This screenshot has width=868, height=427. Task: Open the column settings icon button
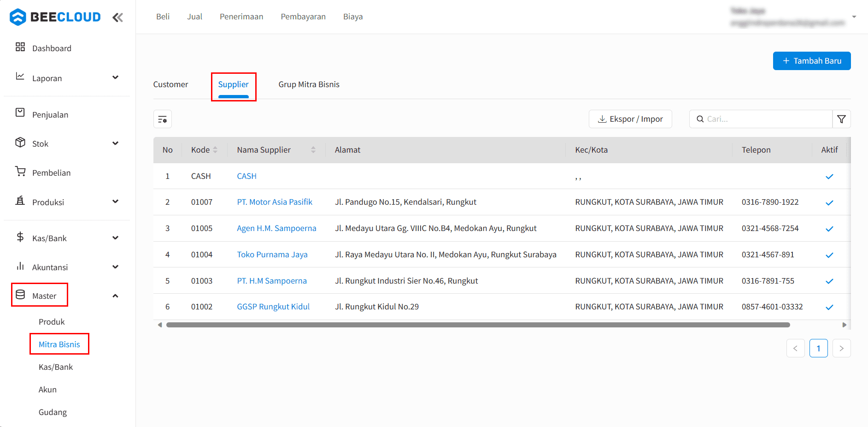163,119
